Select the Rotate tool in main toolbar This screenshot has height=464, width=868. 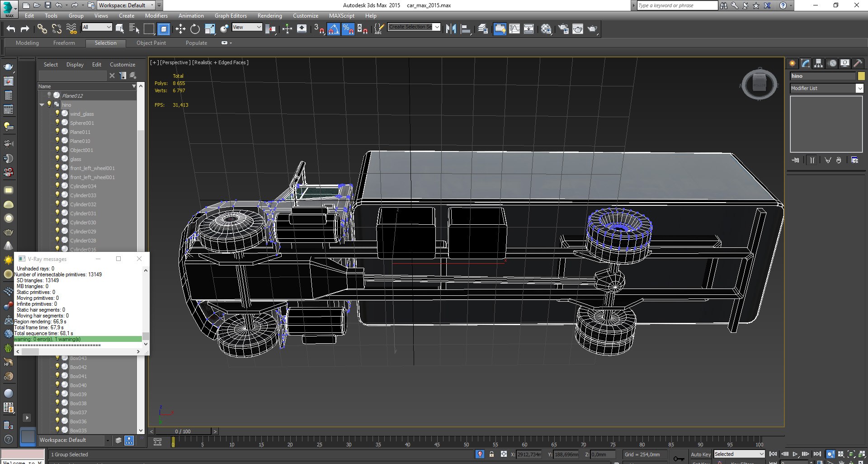[195, 29]
